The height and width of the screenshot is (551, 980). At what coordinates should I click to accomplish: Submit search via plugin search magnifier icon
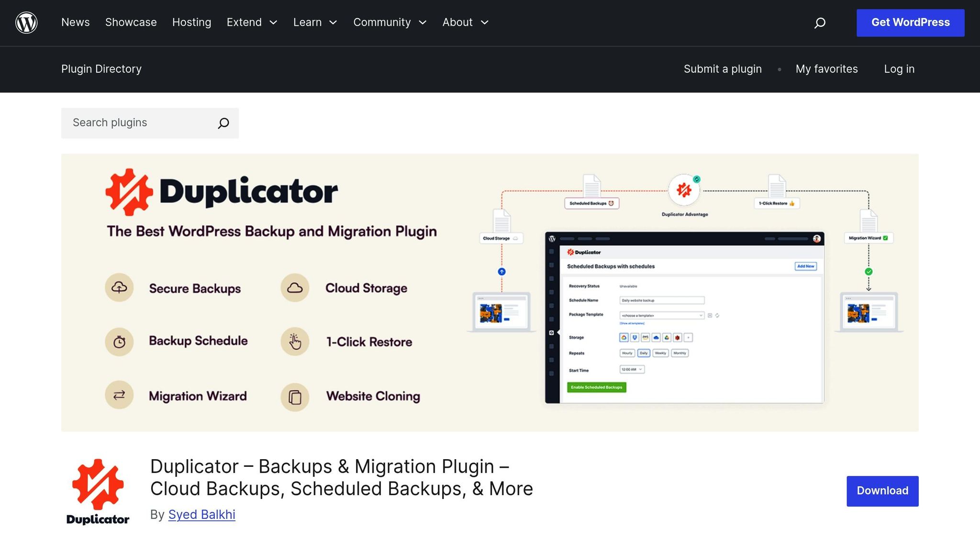[223, 123]
